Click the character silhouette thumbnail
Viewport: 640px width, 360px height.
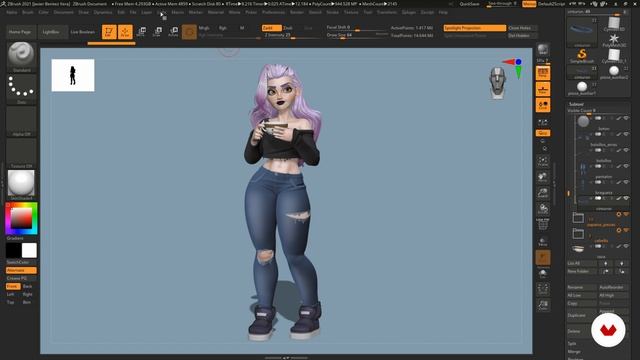73,75
